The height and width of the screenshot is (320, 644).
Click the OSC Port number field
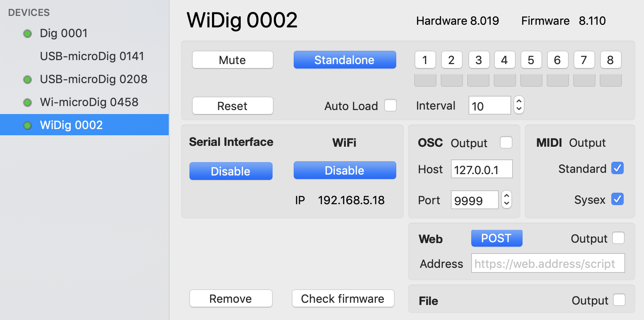[x=475, y=200]
